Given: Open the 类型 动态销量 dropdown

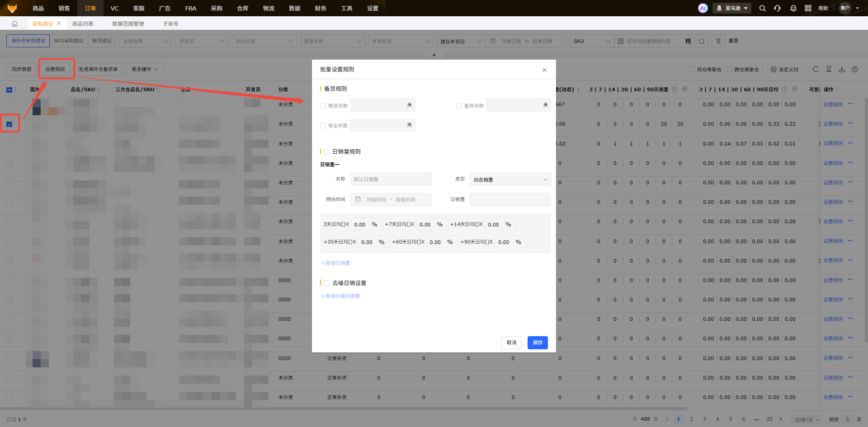Looking at the screenshot, I should [x=510, y=179].
